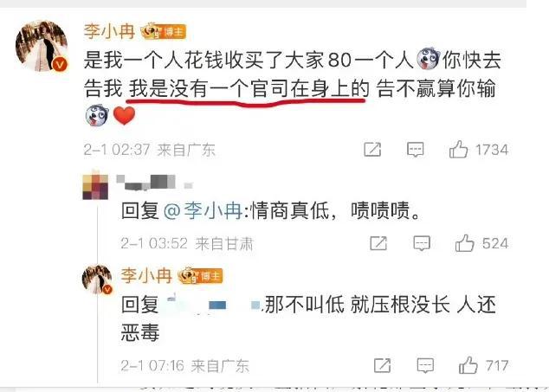Open 李小冉's large profile avatar
The width and height of the screenshot is (549, 392).
click(42, 46)
